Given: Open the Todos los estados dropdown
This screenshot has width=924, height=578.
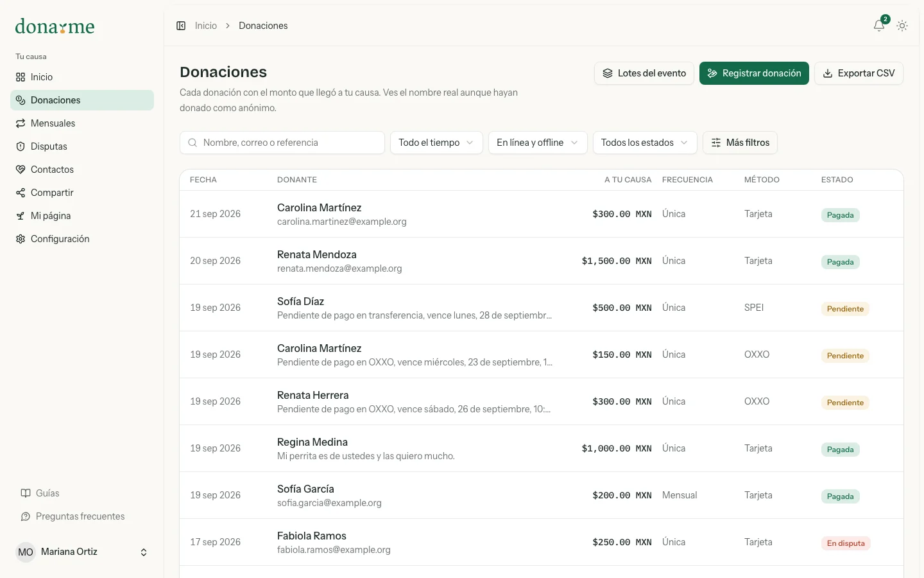Looking at the screenshot, I should [x=645, y=143].
